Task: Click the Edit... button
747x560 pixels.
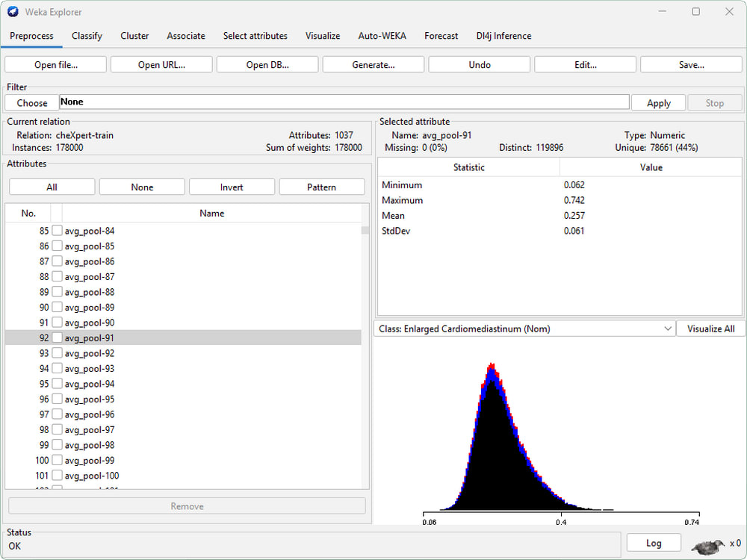Action: coord(586,65)
